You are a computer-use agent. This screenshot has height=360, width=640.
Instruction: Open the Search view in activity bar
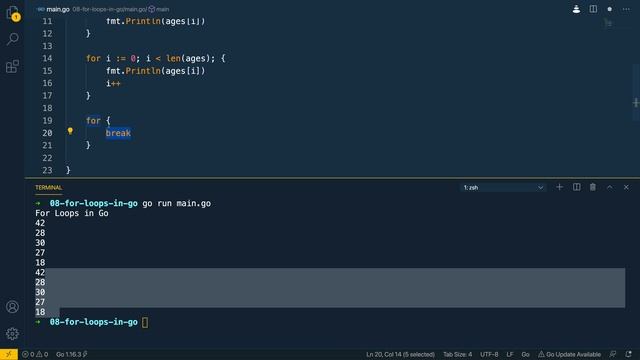(12, 39)
